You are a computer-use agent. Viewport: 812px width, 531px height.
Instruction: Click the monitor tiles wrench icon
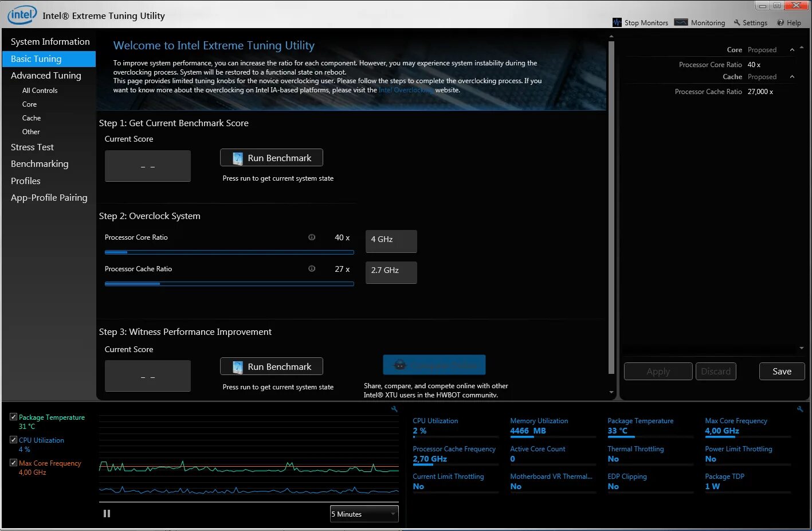click(800, 409)
